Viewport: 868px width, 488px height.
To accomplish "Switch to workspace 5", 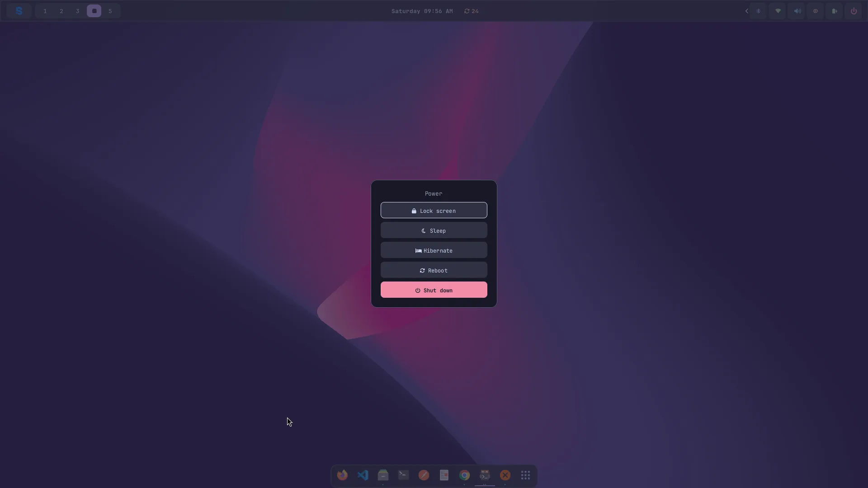I will (x=110, y=11).
